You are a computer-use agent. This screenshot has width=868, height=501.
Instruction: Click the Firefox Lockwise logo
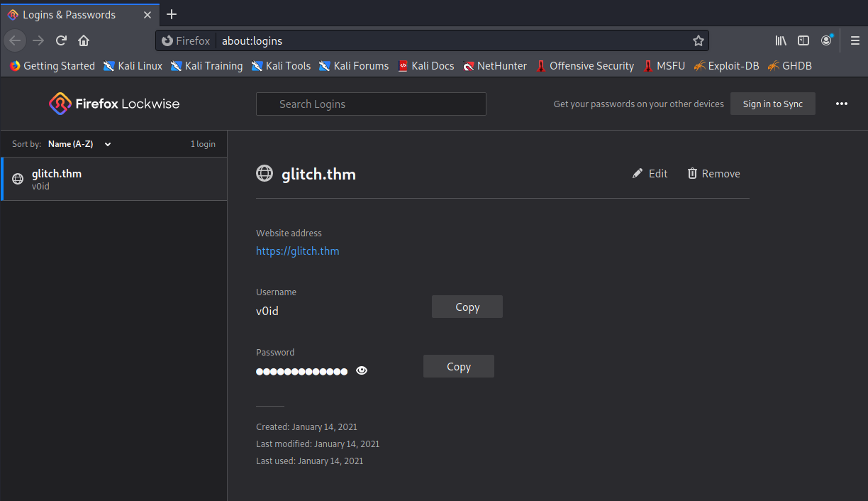pos(114,104)
